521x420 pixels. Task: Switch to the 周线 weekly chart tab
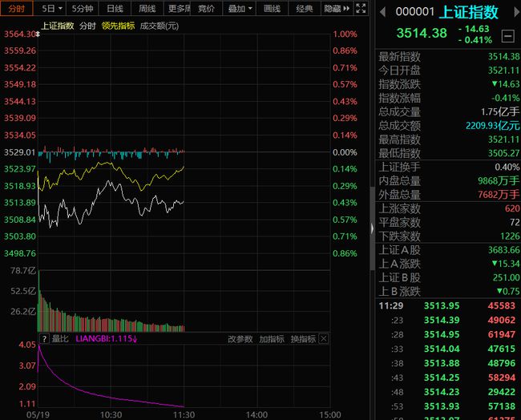(147, 8)
